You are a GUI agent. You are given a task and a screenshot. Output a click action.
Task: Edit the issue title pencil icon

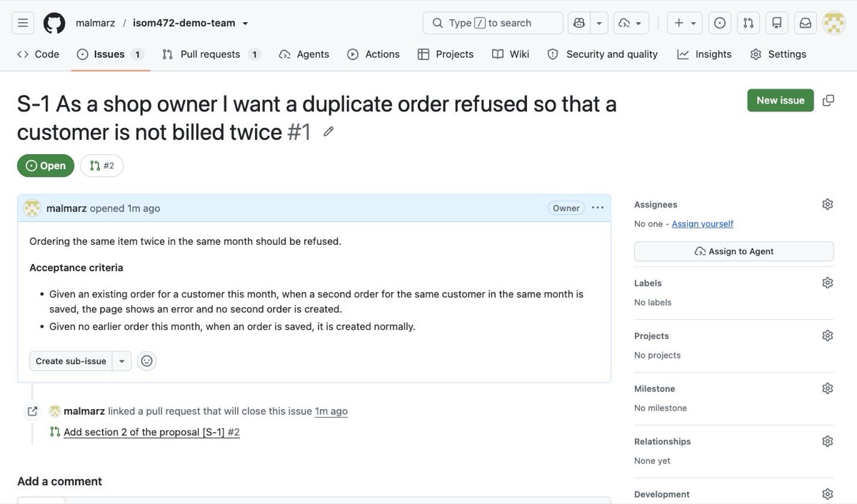click(329, 131)
